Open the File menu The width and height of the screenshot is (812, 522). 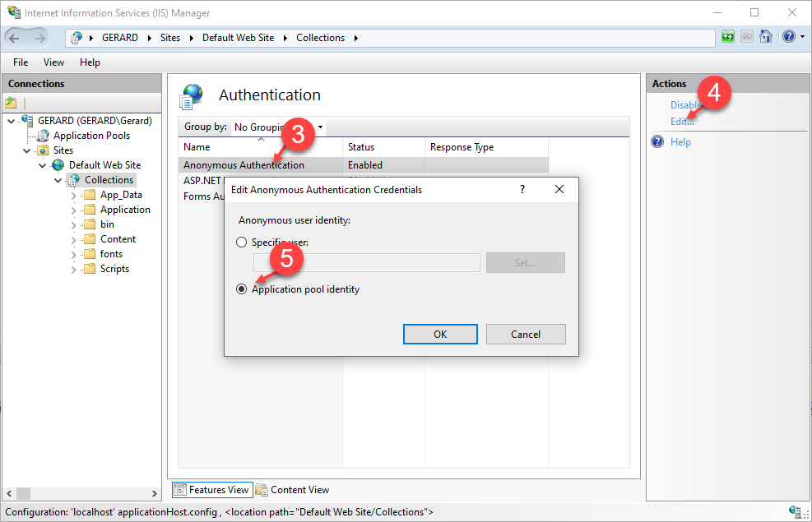click(x=21, y=62)
